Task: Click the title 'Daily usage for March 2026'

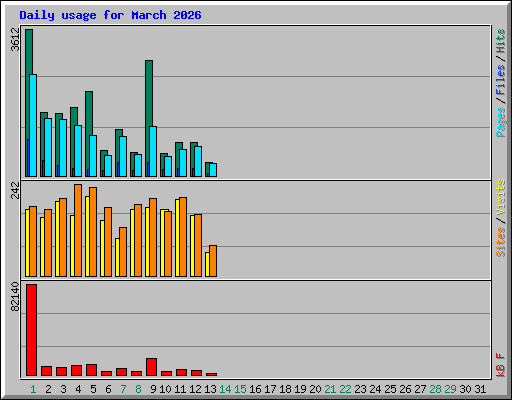Action: [x=110, y=16]
